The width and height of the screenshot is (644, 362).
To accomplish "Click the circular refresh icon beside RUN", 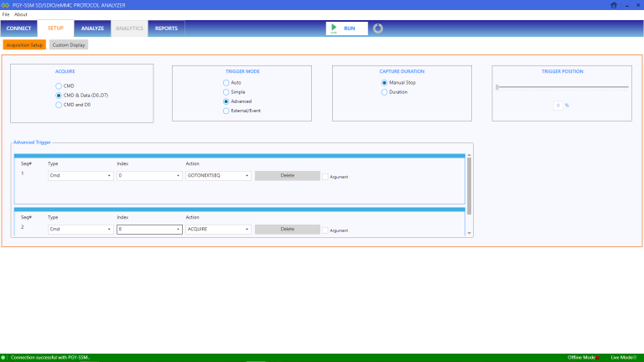I will click(378, 28).
